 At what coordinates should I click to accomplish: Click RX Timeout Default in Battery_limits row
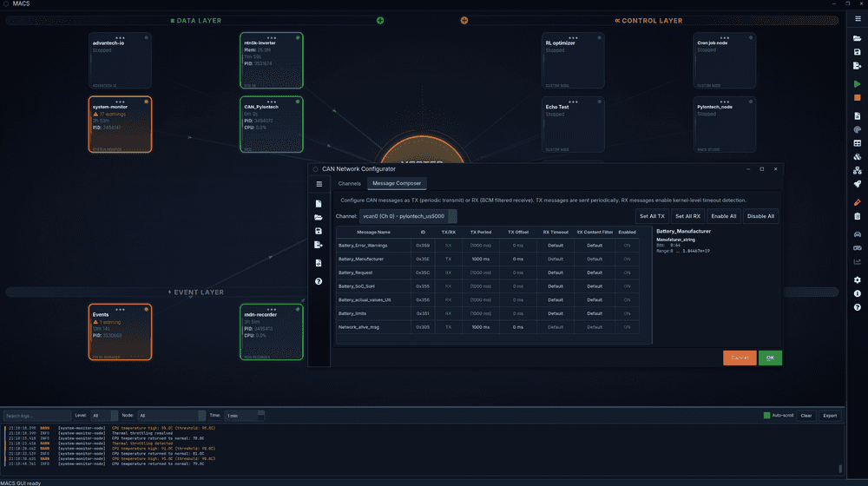[556, 313]
